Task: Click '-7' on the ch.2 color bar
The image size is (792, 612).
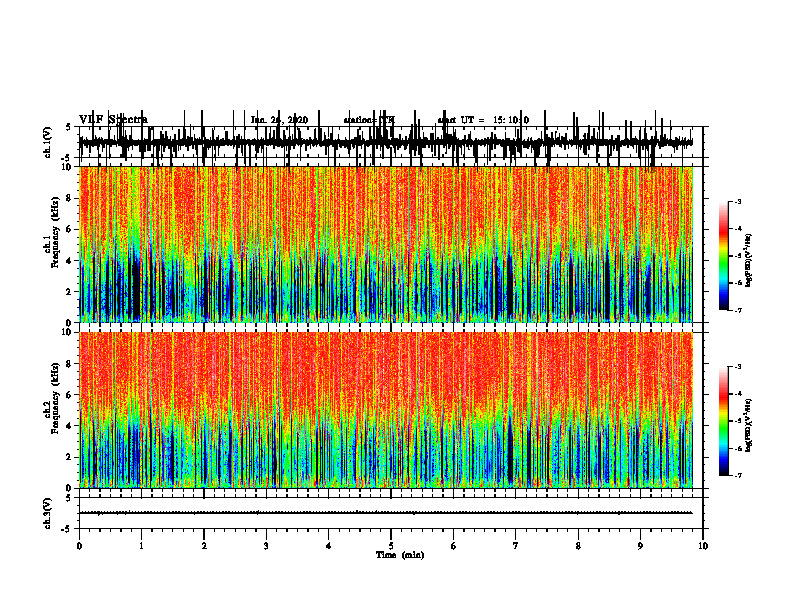Action: 738,476
